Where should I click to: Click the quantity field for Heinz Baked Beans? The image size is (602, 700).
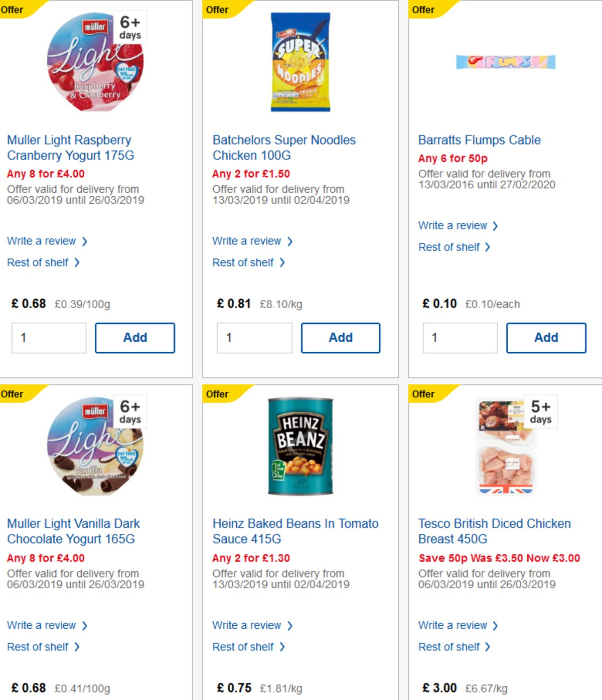pyautogui.click(x=254, y=697)
